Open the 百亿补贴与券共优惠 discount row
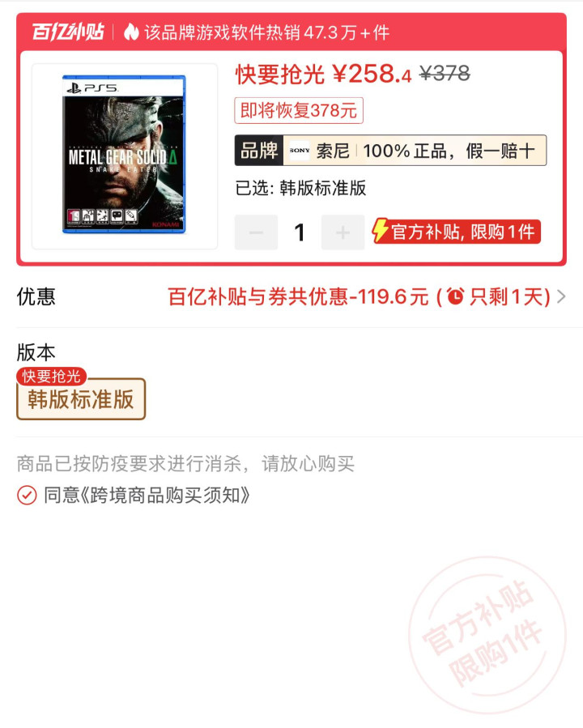Viewport: 583px width, 728px height. [x=291, y=296]
